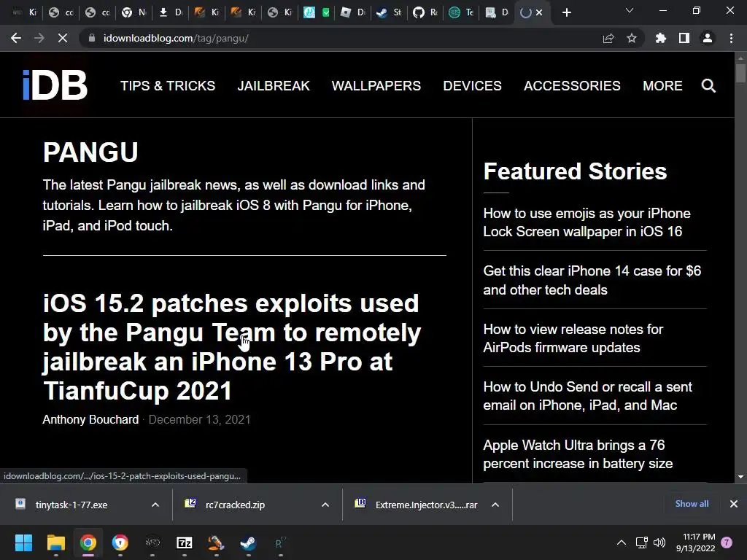
Task: Open the clear iPhone 14 case deal story
Action: pyautogui.click(x=592, y=281)
